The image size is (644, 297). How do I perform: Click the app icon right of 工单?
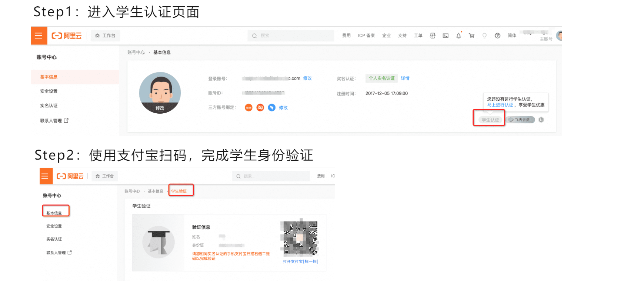(433, 36)
